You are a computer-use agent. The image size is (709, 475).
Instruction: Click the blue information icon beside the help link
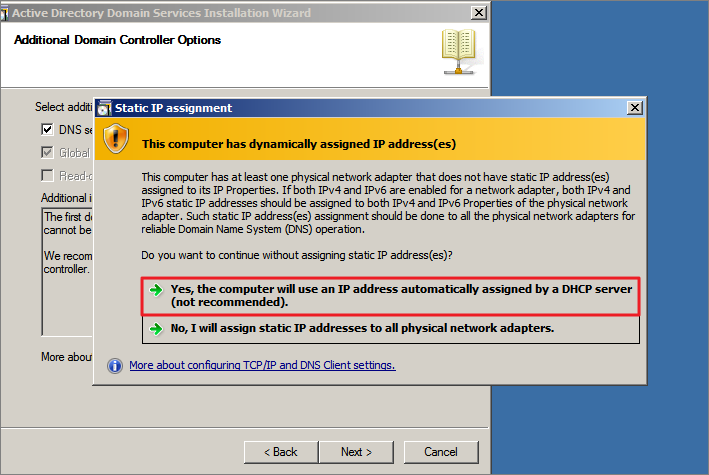click(115, 366)
